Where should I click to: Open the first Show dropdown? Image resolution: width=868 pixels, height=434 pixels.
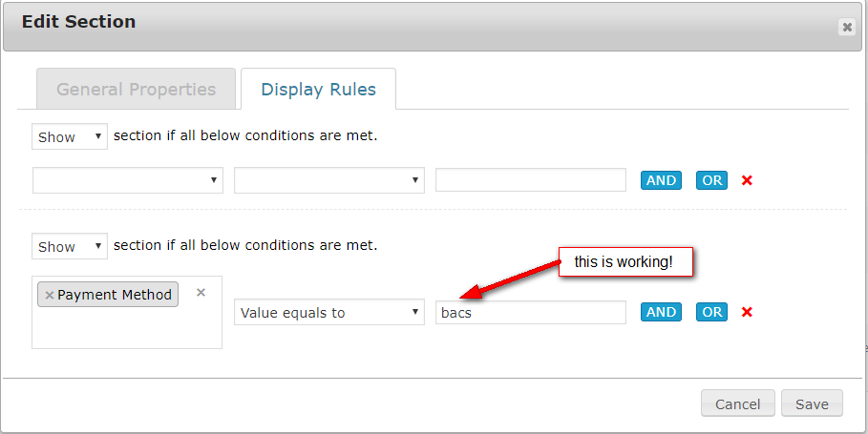pyautogui.click(x=70, y=136)
